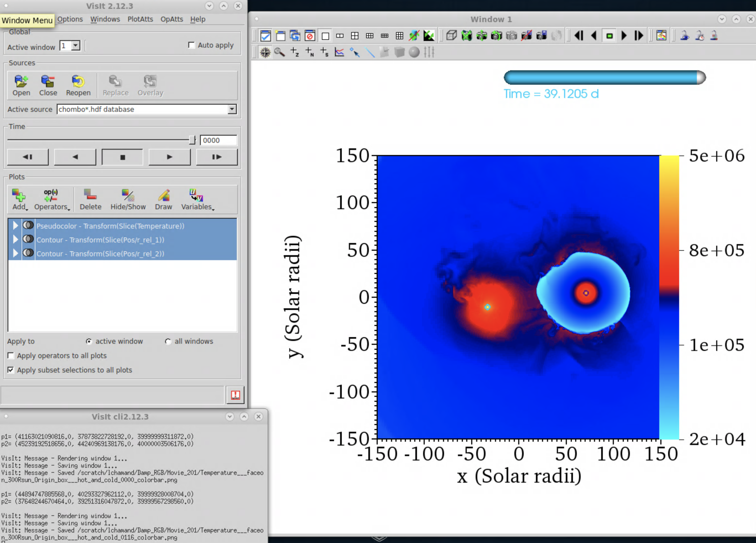The image size is (756, 543).
Task: Open the OpAtts menu
Action: point(172,19)
